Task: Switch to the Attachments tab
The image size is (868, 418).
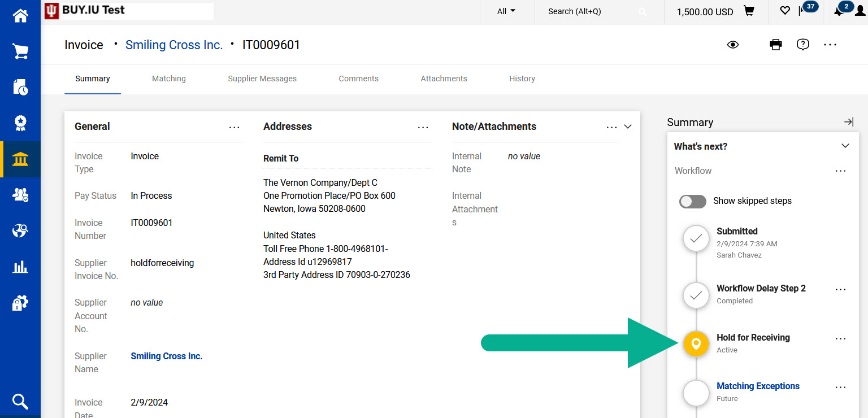Action: coord(444,79)
